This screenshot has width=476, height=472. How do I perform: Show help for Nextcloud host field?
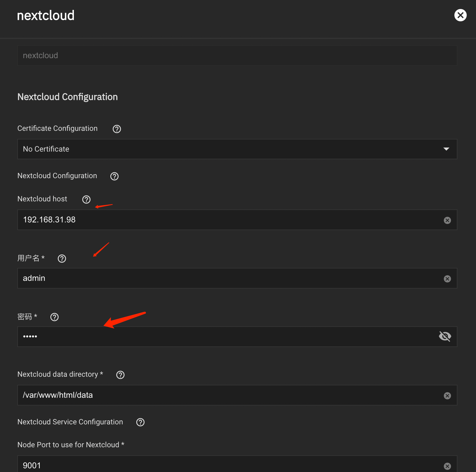87,200
